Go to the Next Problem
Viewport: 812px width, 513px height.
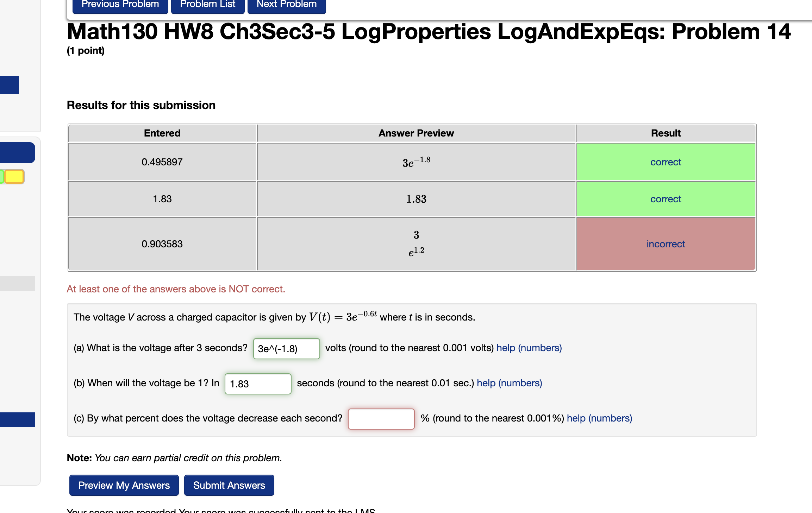pyautogui.click(x=286, y=4)
